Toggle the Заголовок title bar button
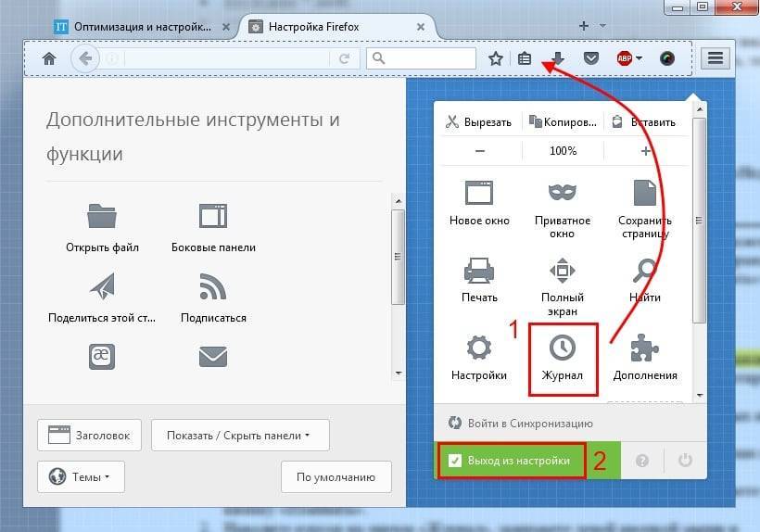Image resolution: width=760 pixels, height=532 pixels. point(90,435)
